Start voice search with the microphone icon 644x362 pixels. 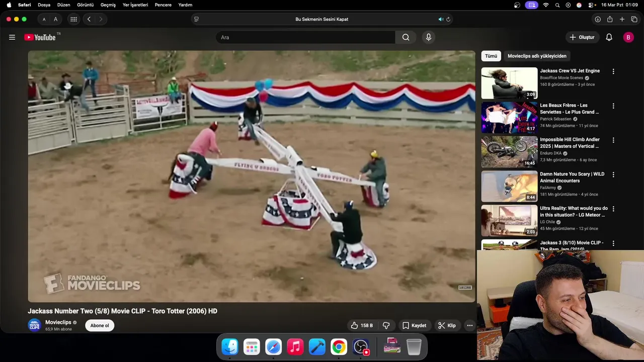pos(428,37)
